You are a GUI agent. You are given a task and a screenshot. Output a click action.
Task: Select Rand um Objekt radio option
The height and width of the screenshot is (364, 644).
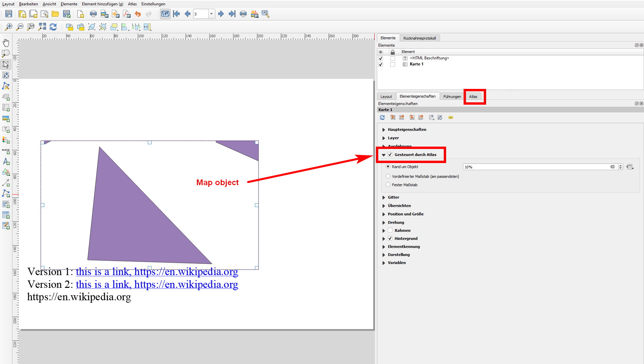(x=388, y=166)
